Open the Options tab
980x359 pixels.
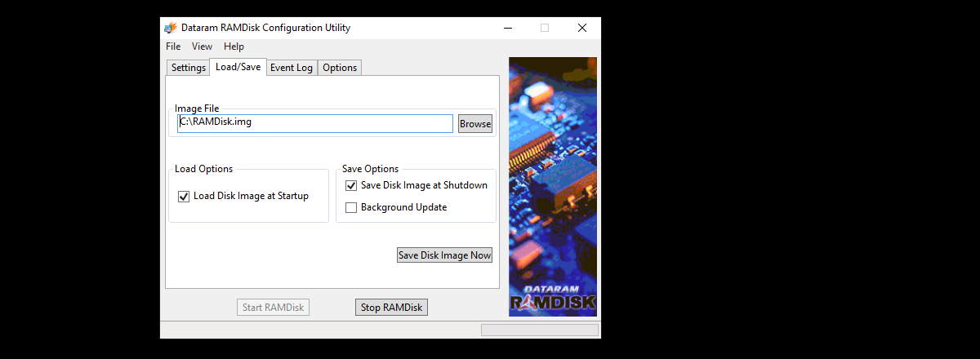[340, 68]
